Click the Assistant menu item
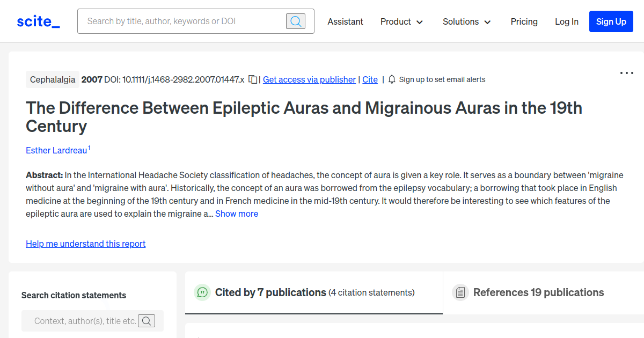This screenshot has width=644, height=338. pos(345,21)
